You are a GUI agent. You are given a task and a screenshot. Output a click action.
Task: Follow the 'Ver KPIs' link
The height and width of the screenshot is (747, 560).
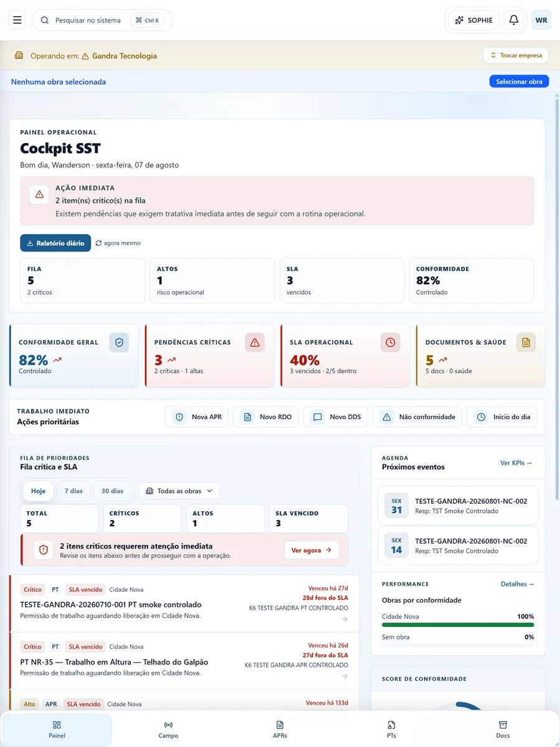(516, 463)
